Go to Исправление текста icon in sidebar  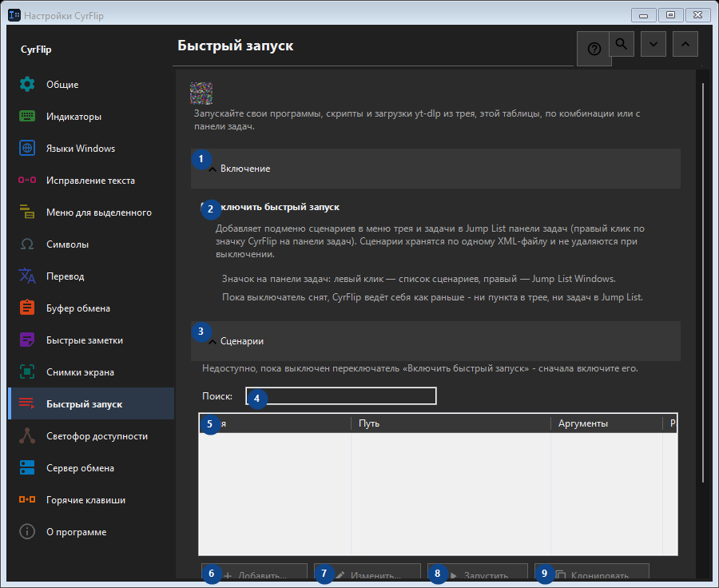click(x=27, y=181)
